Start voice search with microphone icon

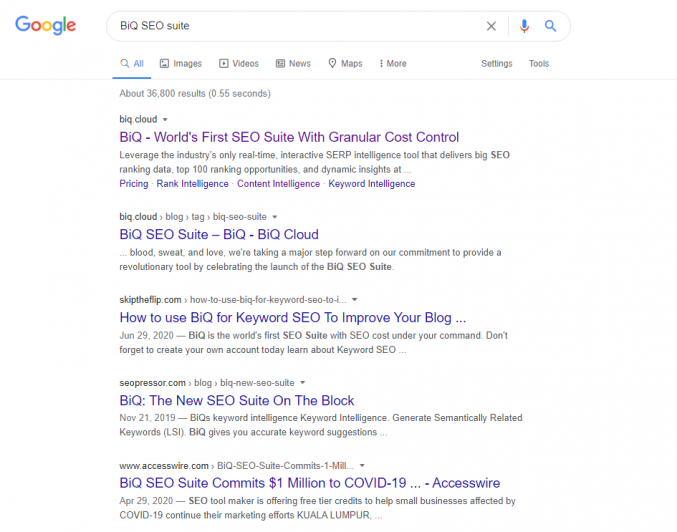(x=524, y=26)
